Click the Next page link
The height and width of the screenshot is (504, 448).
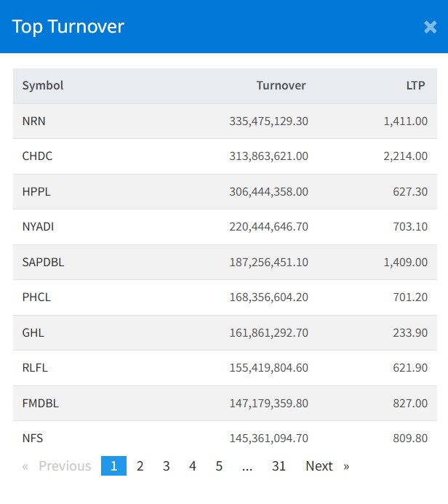[x=327, y=466]
